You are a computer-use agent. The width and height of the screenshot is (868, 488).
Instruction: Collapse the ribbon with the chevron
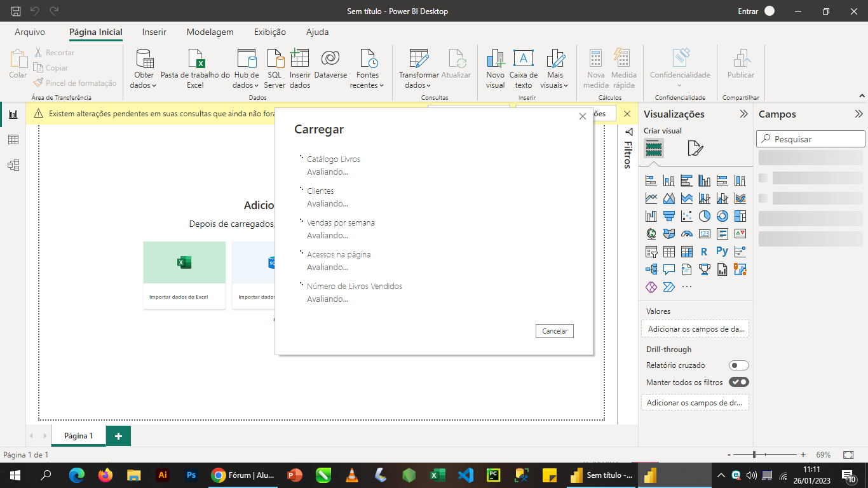(x=862, y=96)
